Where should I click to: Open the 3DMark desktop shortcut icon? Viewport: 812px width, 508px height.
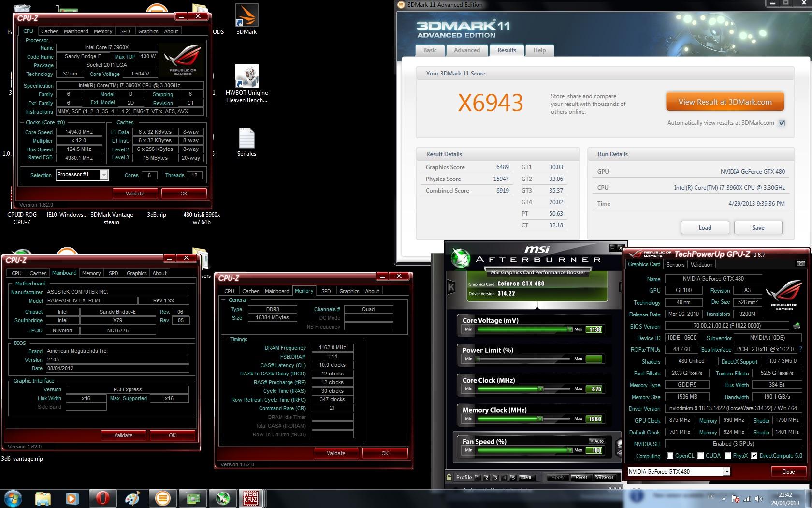tap(246, 15)
